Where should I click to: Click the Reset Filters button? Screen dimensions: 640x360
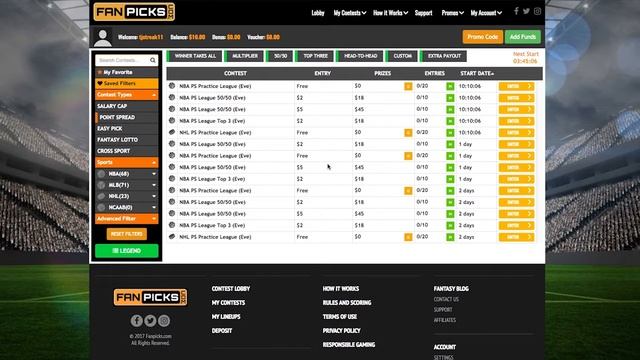(x=127, y=234)
